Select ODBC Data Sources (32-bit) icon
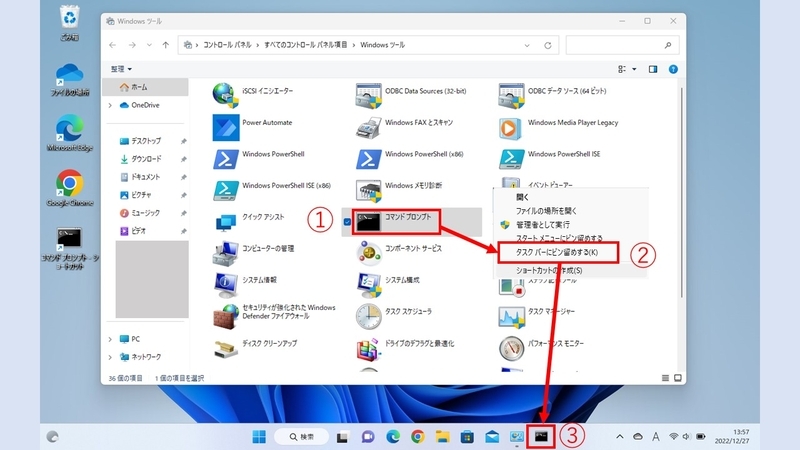This screenshot has height=450, width=800. (x=368, y=95)
